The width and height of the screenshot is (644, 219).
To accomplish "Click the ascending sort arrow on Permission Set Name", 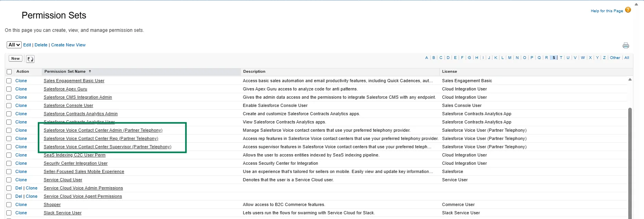I will tap(90, 72).
